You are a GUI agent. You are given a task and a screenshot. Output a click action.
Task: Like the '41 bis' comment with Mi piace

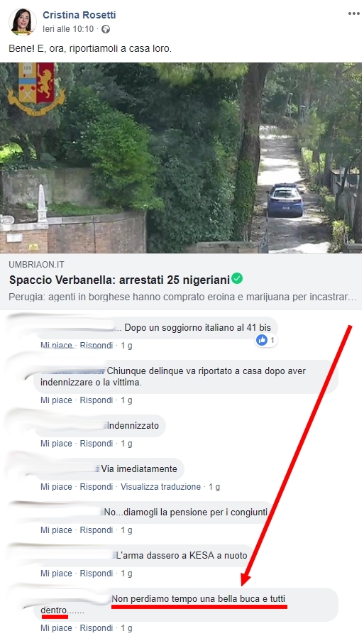(x=56, y=345)
